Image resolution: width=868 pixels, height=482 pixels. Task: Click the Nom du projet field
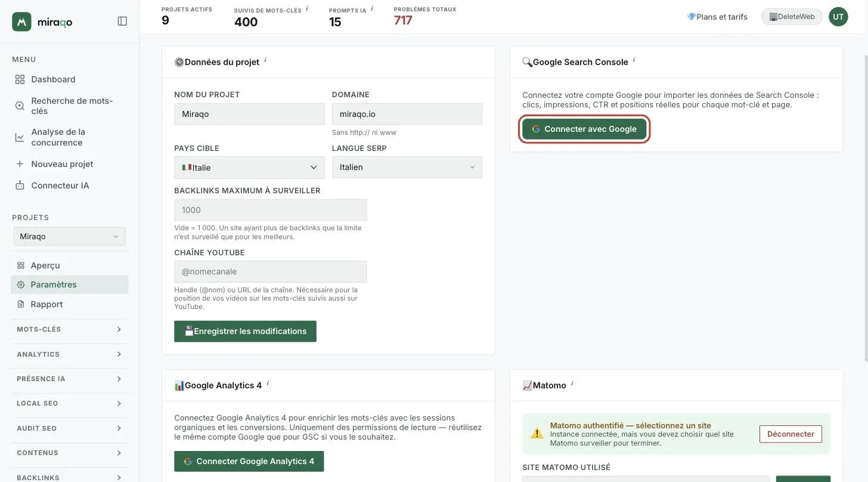coord(249,114)
